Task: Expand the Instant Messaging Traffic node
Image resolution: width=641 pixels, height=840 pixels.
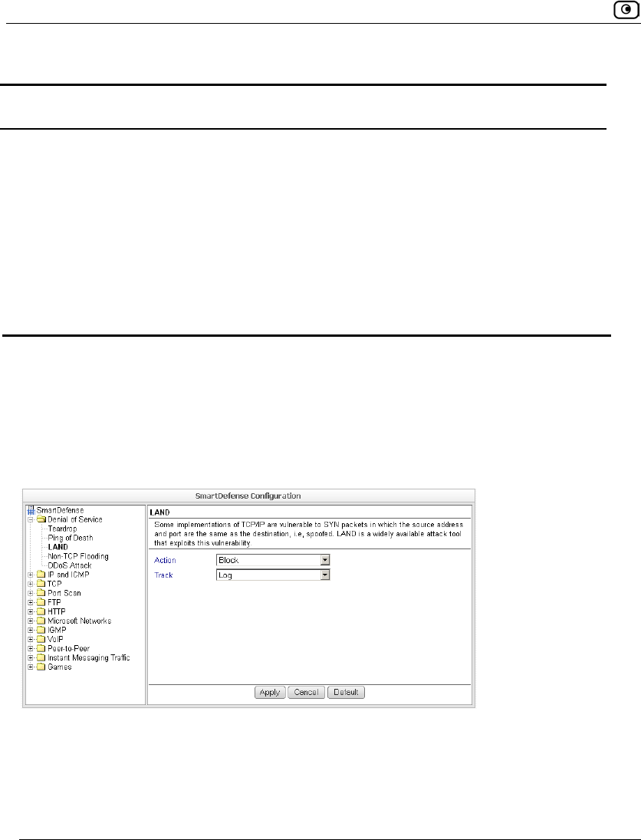Action: 31,658
